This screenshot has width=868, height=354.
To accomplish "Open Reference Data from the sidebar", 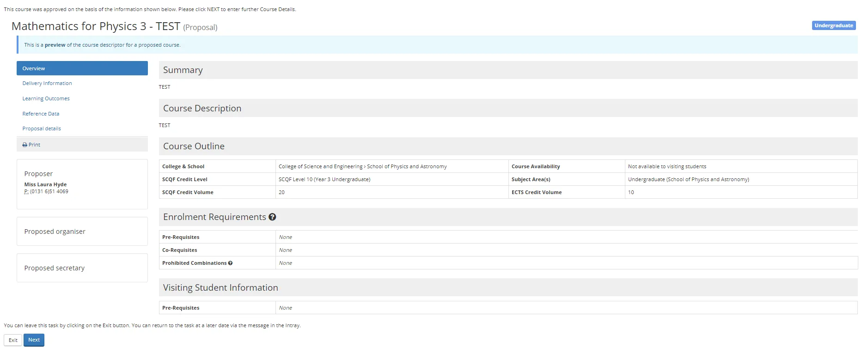I will [41, 114].
